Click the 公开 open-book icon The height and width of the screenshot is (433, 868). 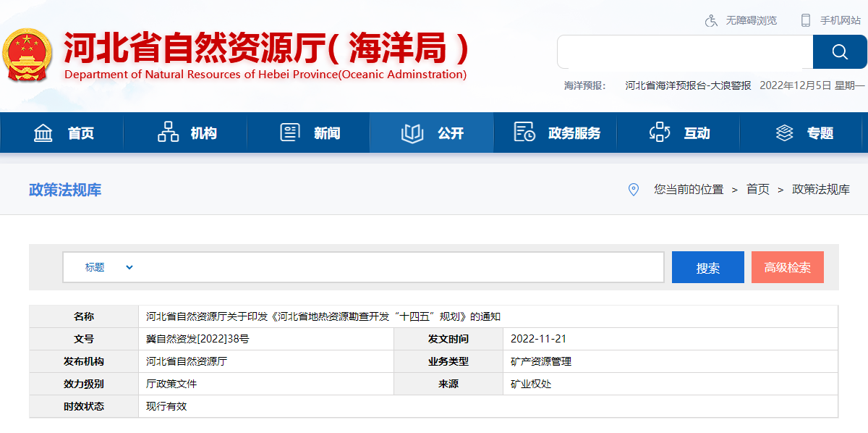click(x=412, y=132)
